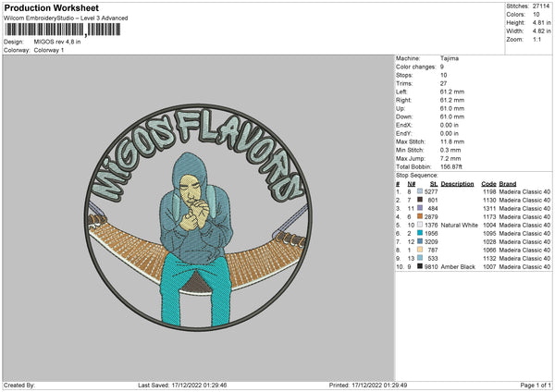Click the Natural White swatch in stop 5
The height and width of the screenshot is (392, 555).
[420, 225]
